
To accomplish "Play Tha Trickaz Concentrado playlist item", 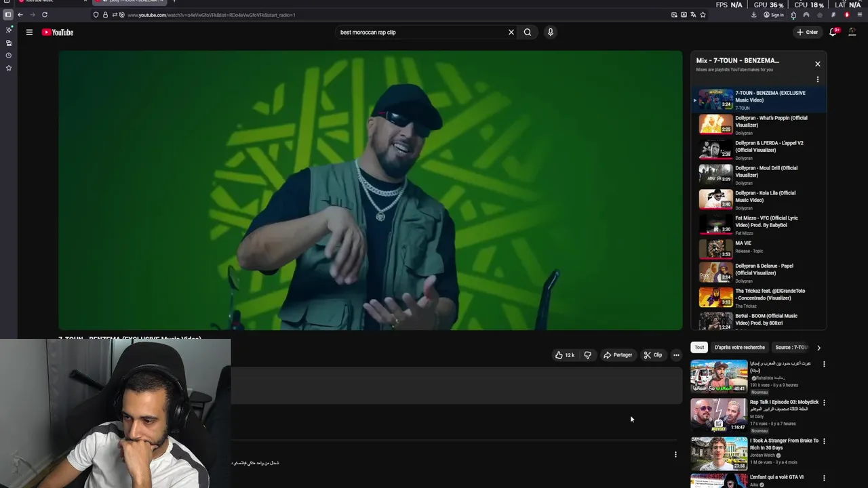I will pyautogui.click(x=758, y=298).
